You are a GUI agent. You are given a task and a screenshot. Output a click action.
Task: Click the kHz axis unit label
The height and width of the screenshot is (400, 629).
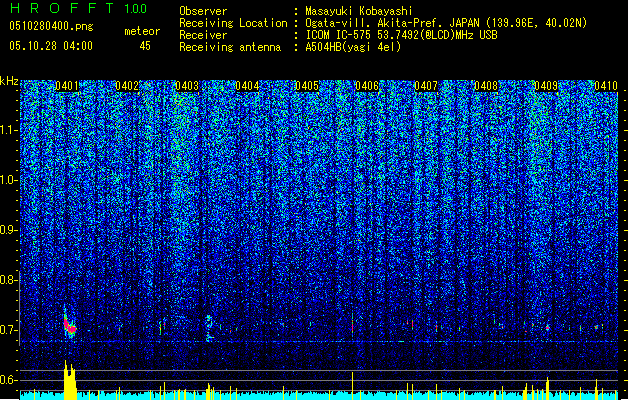[9, 81]
